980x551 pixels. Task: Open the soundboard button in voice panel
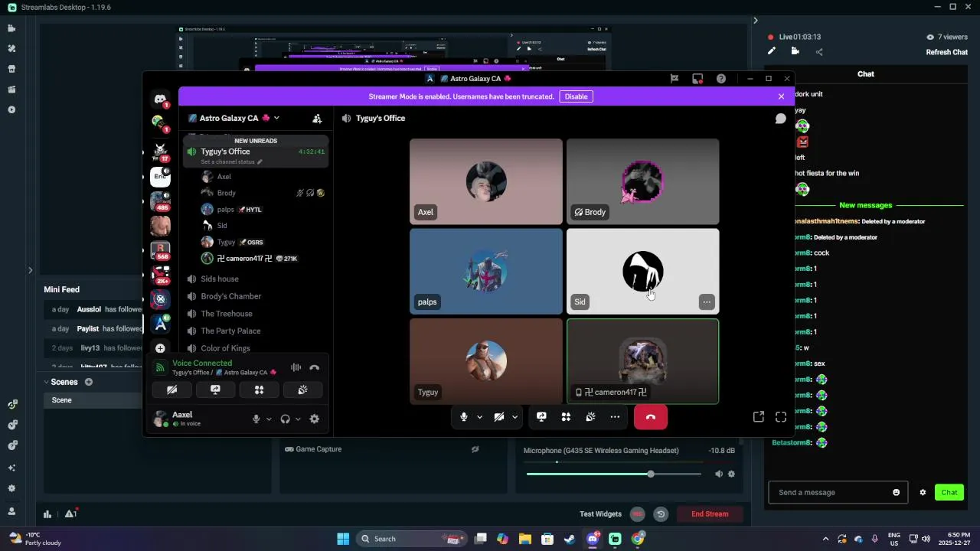(x=302, y=390)
